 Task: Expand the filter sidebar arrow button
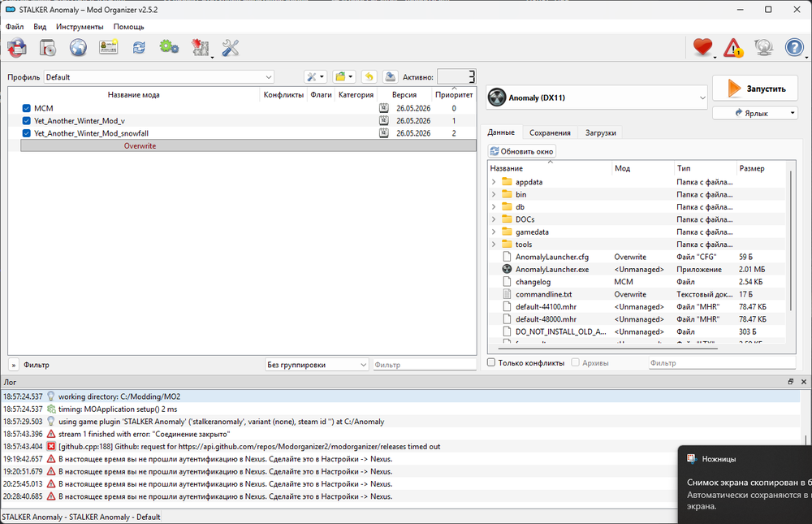(14, 365)
